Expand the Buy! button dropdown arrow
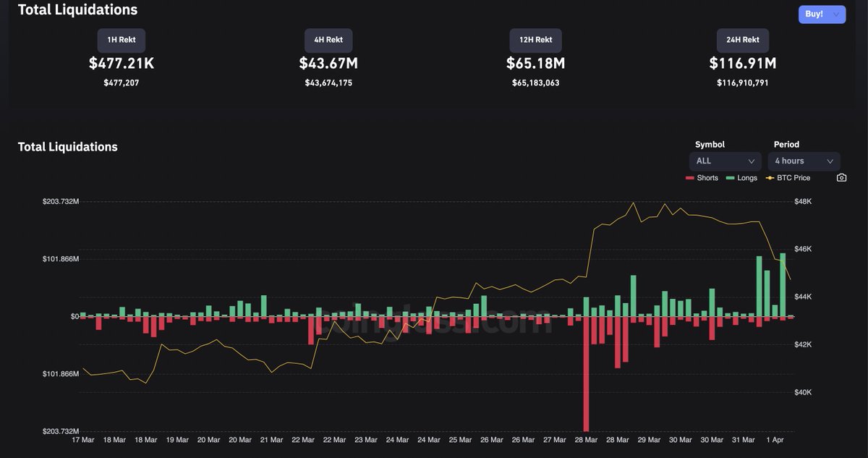Viewport: 868px width, 458px height. point(836,14)
